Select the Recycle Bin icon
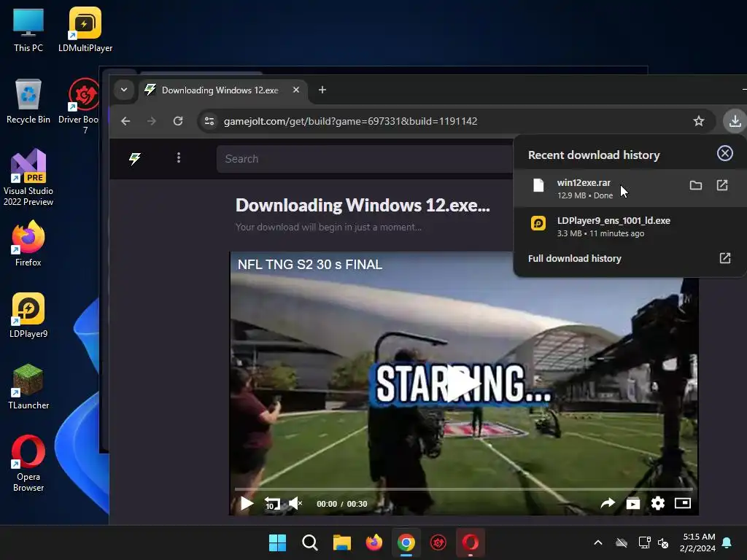The height and width of the screenshot is (560, 747). 28,101
